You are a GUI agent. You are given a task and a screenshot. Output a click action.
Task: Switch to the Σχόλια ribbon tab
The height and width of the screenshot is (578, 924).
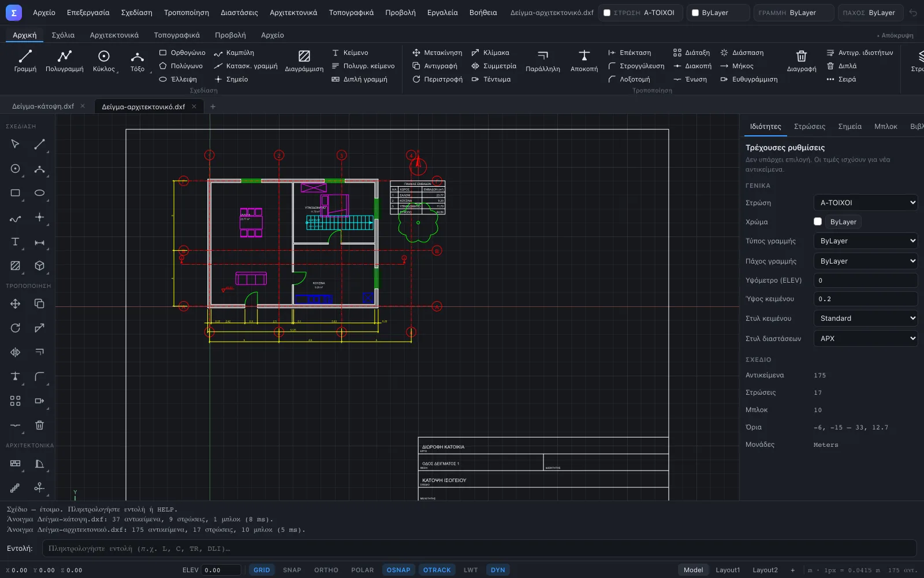click(63, 35)
